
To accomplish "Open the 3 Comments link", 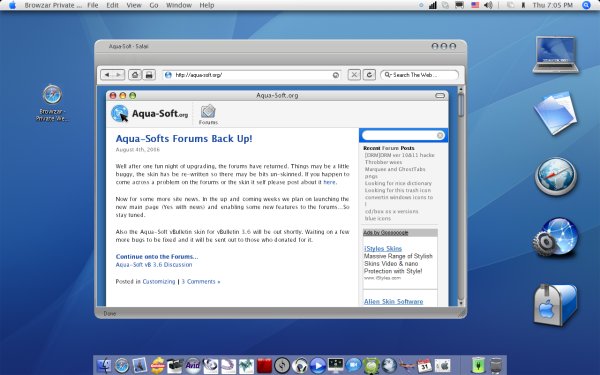I will point(201,281).
